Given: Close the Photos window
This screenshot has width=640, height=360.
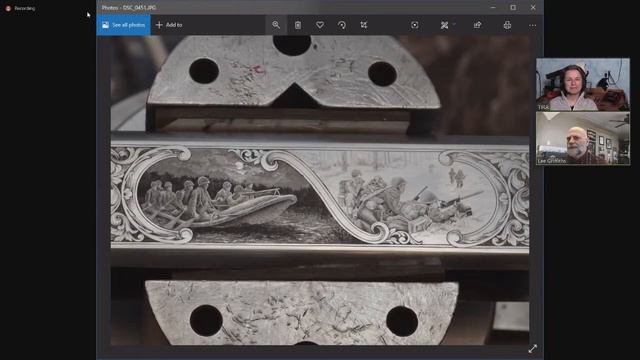Looking at the screenshot, I should (533, 7).
